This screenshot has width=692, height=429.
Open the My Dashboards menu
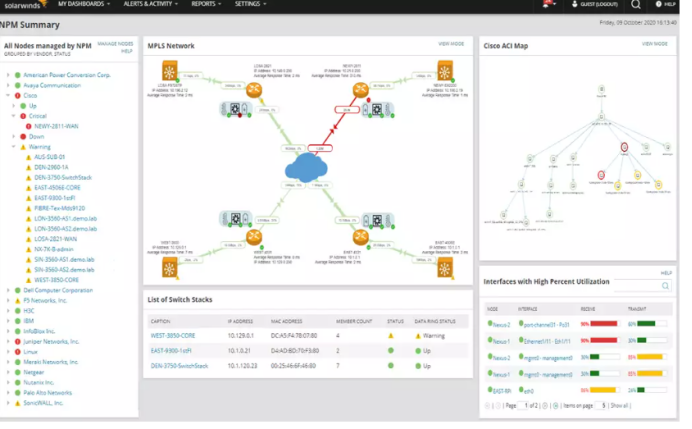[84, 4]
